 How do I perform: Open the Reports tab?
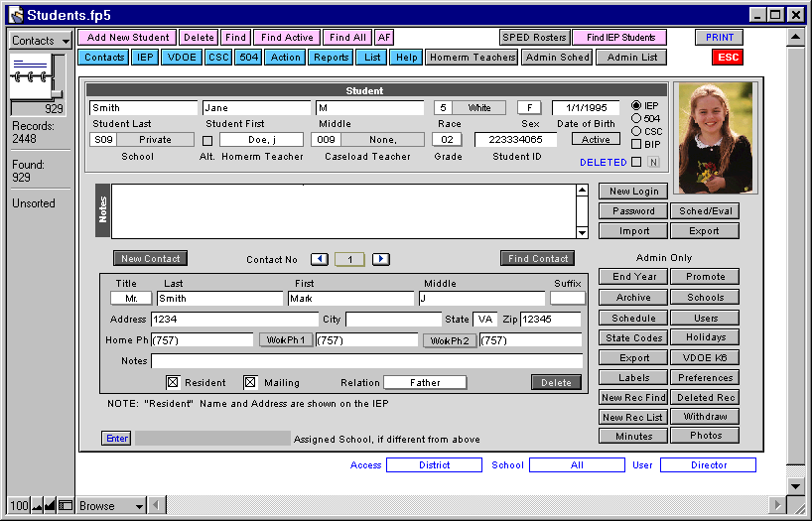point(331,58)
